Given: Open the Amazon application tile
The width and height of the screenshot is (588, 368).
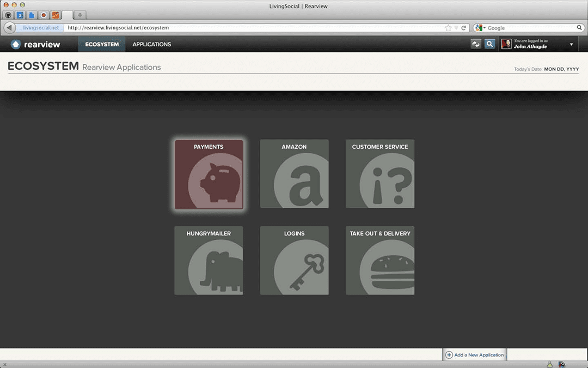Looking at the screenshot, I should click(295, 174).
